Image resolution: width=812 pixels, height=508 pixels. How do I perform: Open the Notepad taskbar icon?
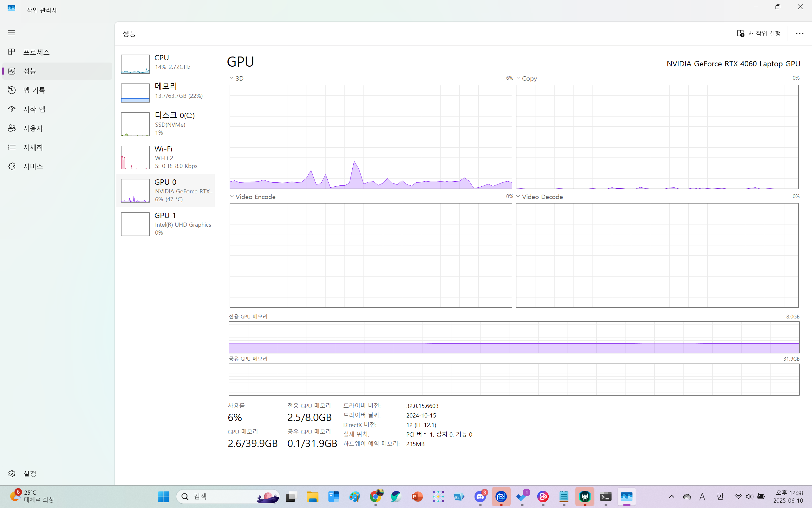564,497
